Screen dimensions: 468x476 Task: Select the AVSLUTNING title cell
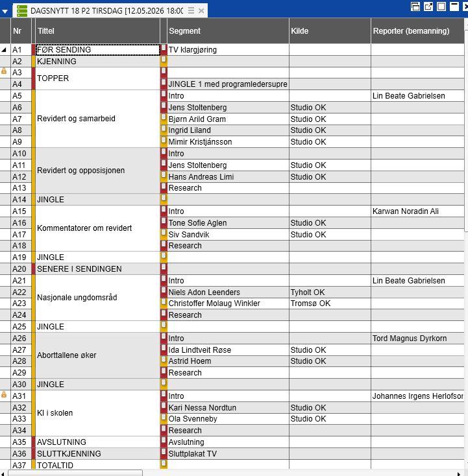click(x=97, y=442)
